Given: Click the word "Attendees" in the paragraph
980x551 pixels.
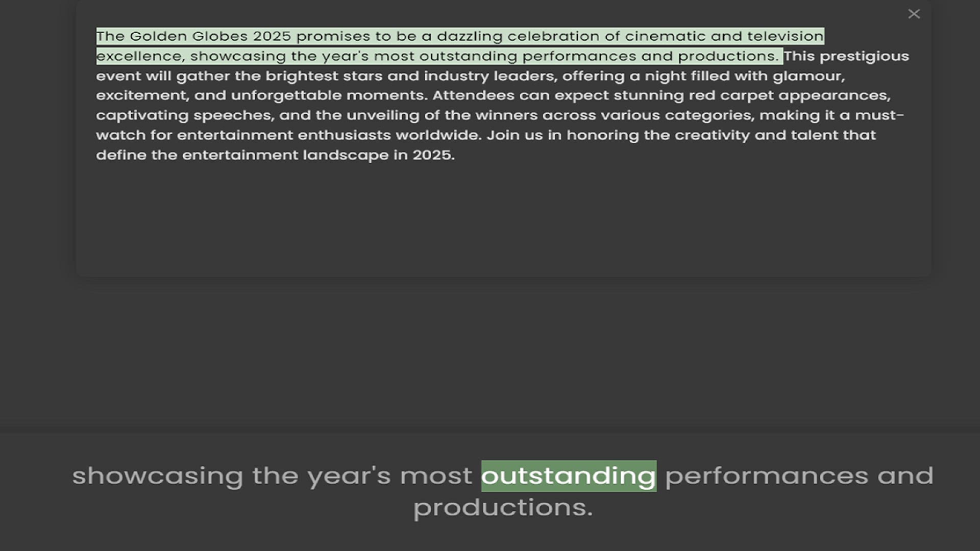Looking at the screenshot, I should point(473,95).
